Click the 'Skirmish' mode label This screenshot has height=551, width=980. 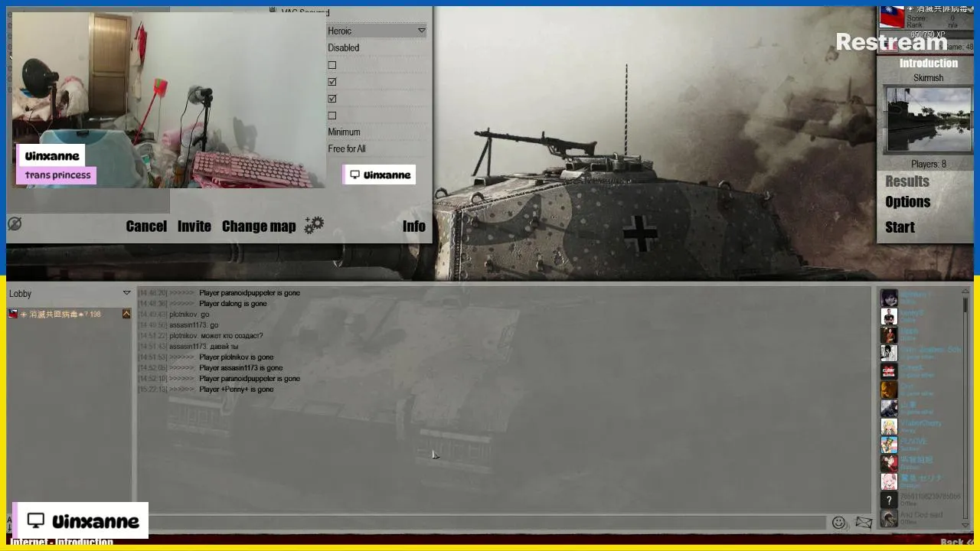pyautogui.click(x=928, y=78)
